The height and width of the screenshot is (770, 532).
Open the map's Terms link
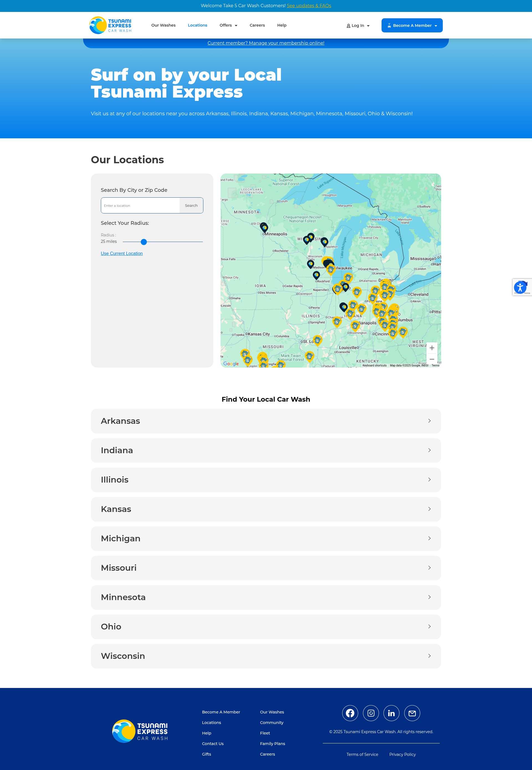click(435, 366)
